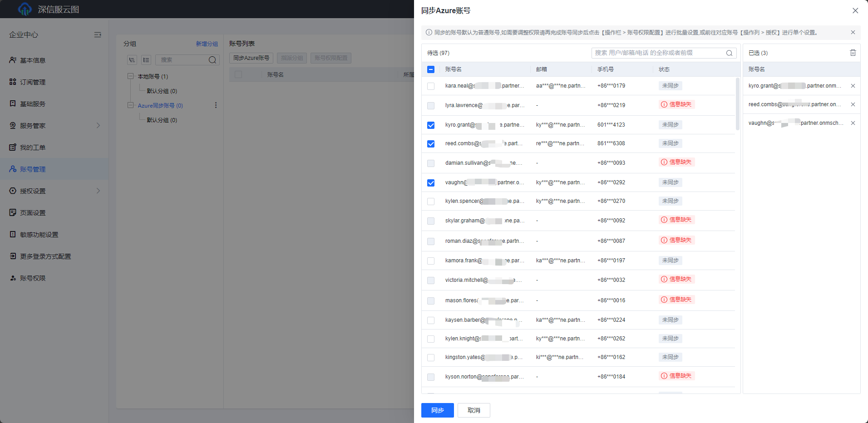Collapse the 本地账号 tree node
Image resolution: width=868 pixels, height=423 pixels.
click(x=130, y=76)
